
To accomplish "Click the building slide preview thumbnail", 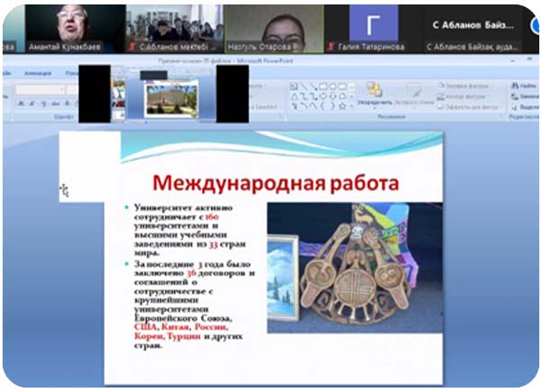I will 172,99.
